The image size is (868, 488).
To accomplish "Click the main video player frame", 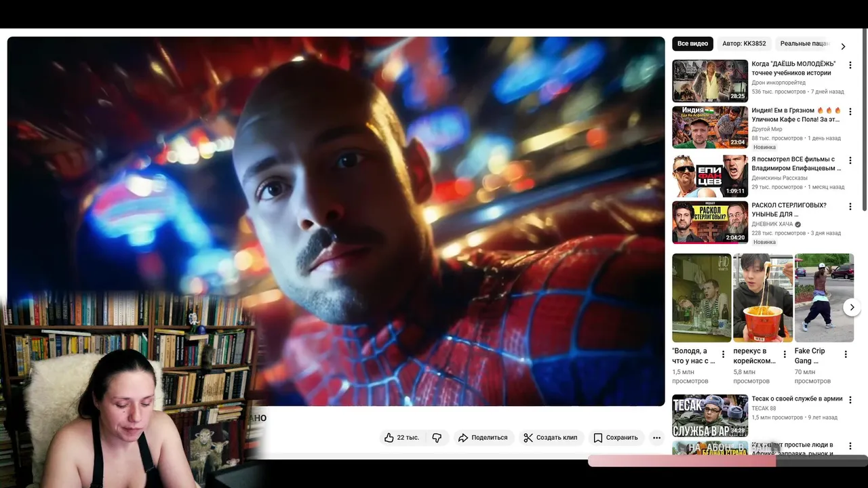I will [x=336, y=221].
